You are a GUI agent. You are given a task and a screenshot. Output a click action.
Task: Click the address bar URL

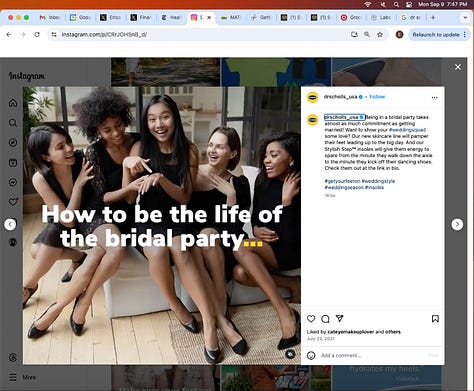[x=104, y=35]
